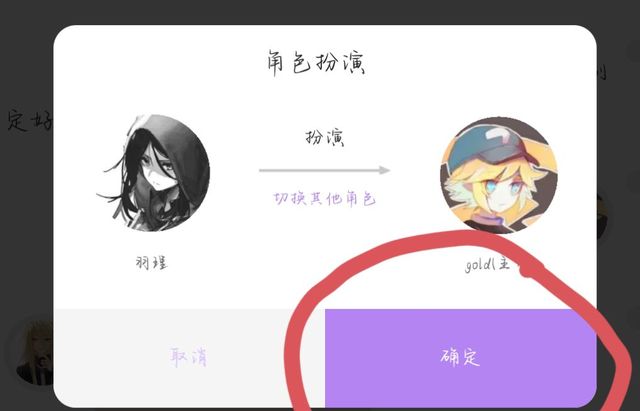640x411 pixels.
Task: Cancel the dialog via 取消
Action: tap(189, 358)
